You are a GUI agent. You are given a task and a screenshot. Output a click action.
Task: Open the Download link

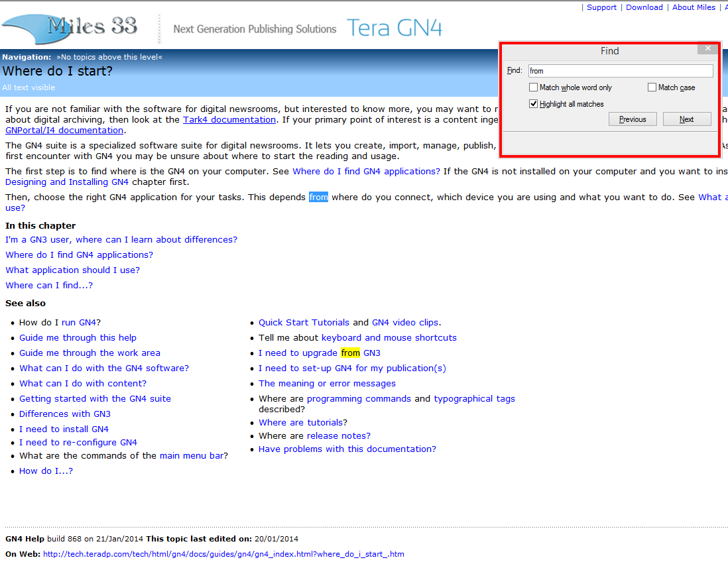[x=644, y=7]
